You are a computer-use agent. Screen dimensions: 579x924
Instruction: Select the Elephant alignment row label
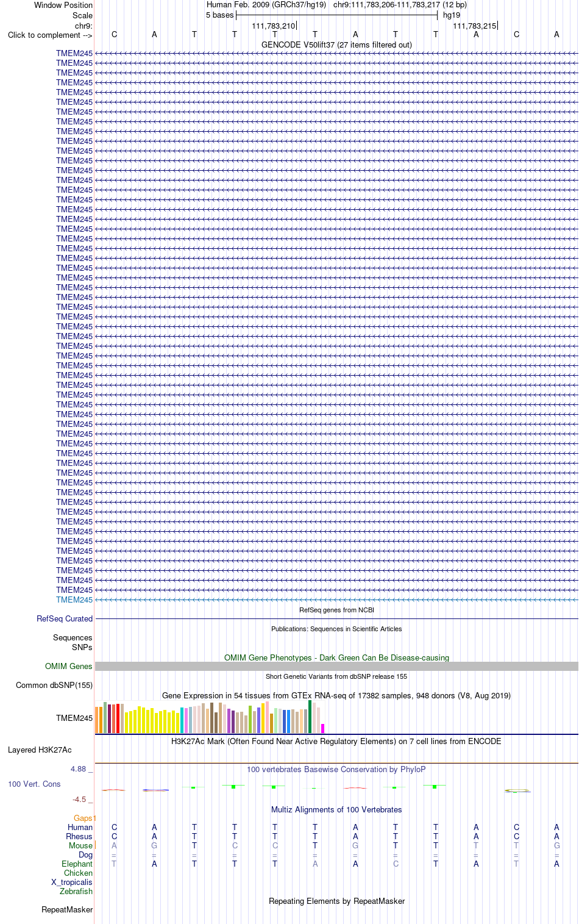[x=77, y=864]
